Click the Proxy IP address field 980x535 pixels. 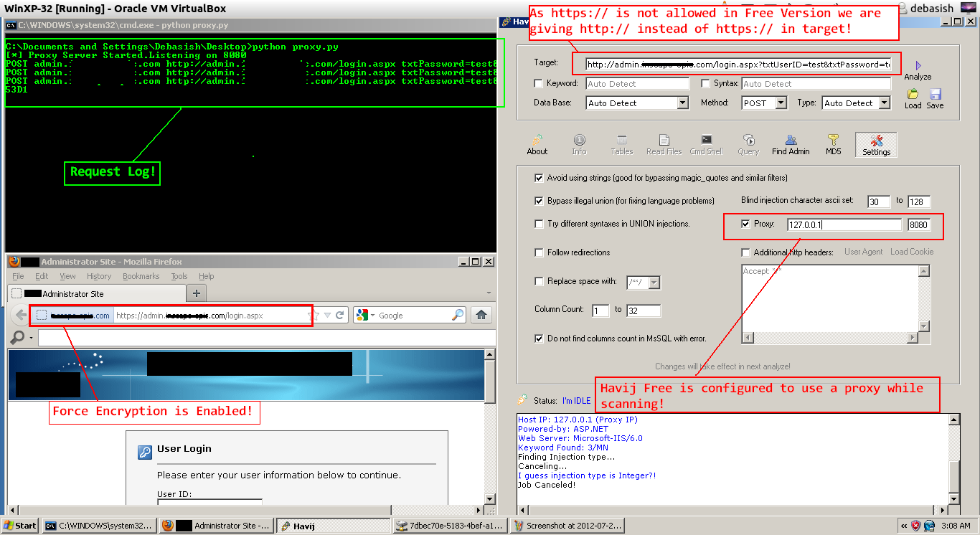[x=844, y=225]
